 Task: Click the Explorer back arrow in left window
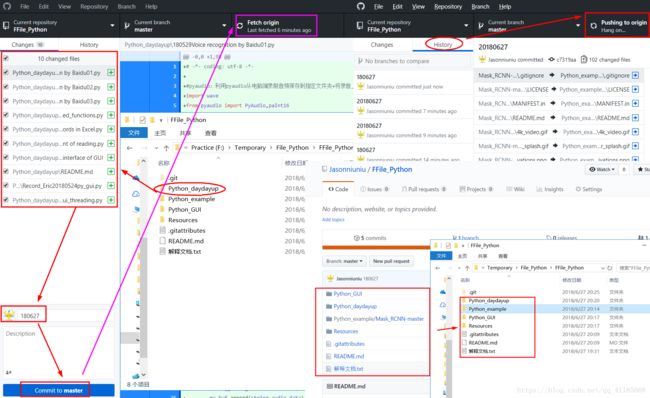click(130, 148)
